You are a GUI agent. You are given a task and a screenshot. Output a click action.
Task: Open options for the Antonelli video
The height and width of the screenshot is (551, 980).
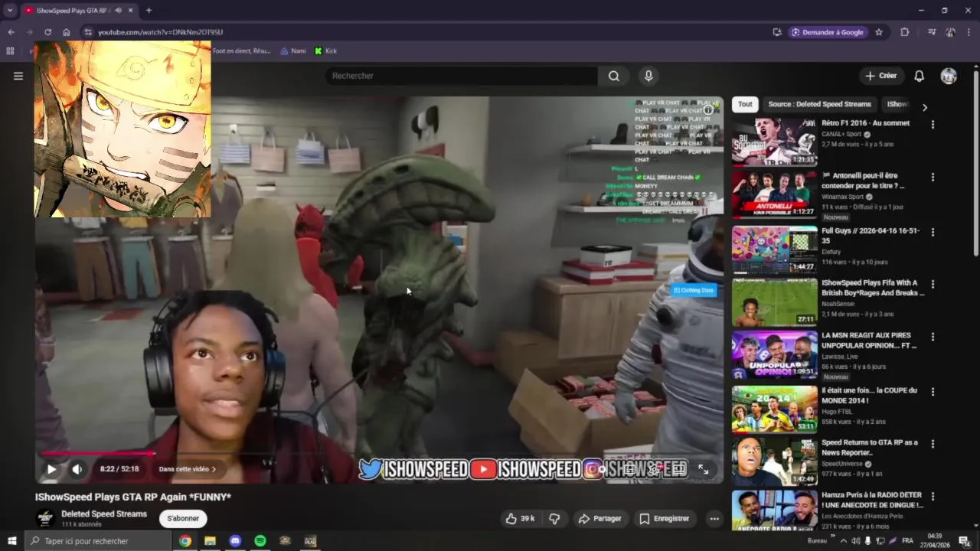[x=933, y=177]
